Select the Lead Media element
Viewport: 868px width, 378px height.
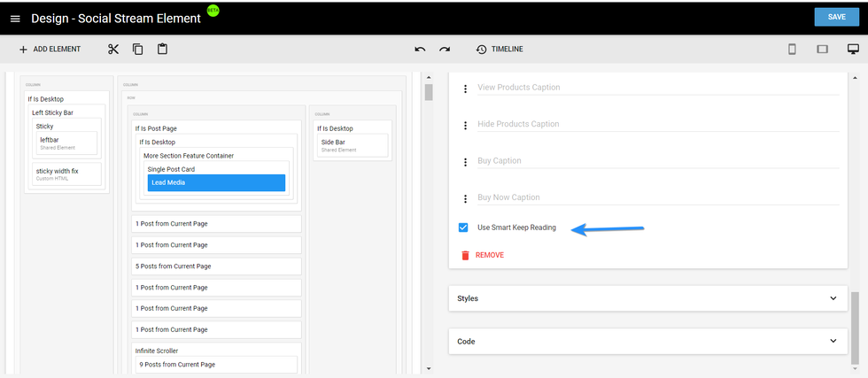tap(216, 182)
